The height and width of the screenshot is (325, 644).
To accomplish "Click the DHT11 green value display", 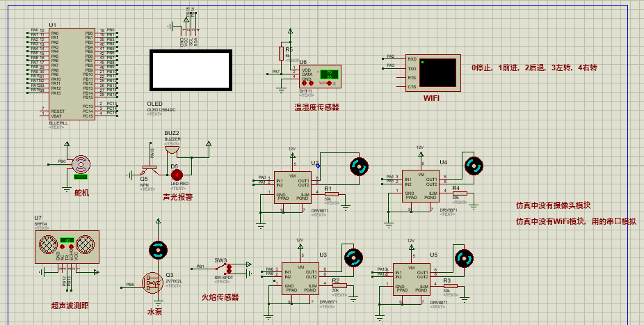I will pyautogui.click(x=329, y=74).
